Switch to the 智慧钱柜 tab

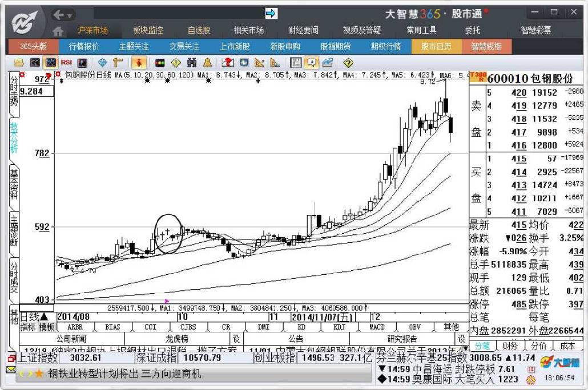[486, 46]
